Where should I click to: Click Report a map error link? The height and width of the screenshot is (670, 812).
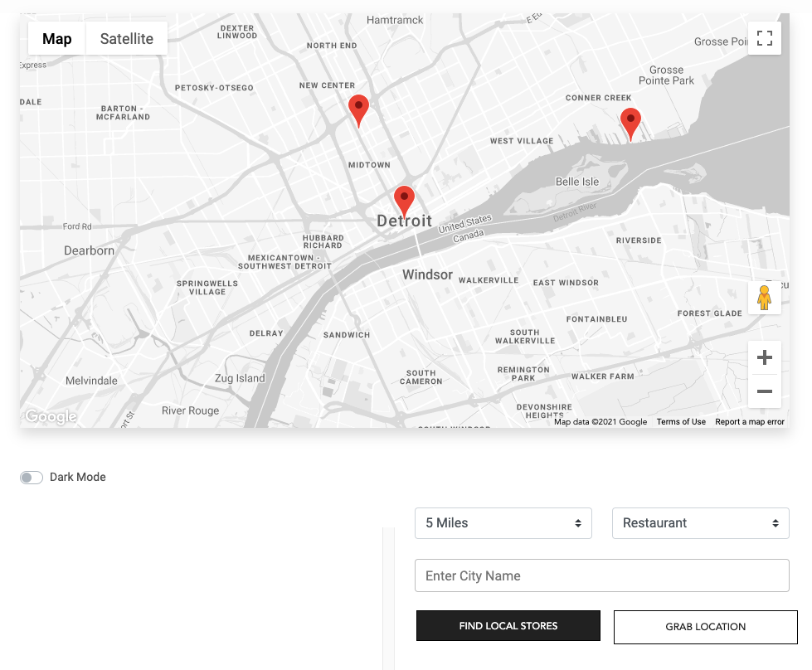coord(749,422)
